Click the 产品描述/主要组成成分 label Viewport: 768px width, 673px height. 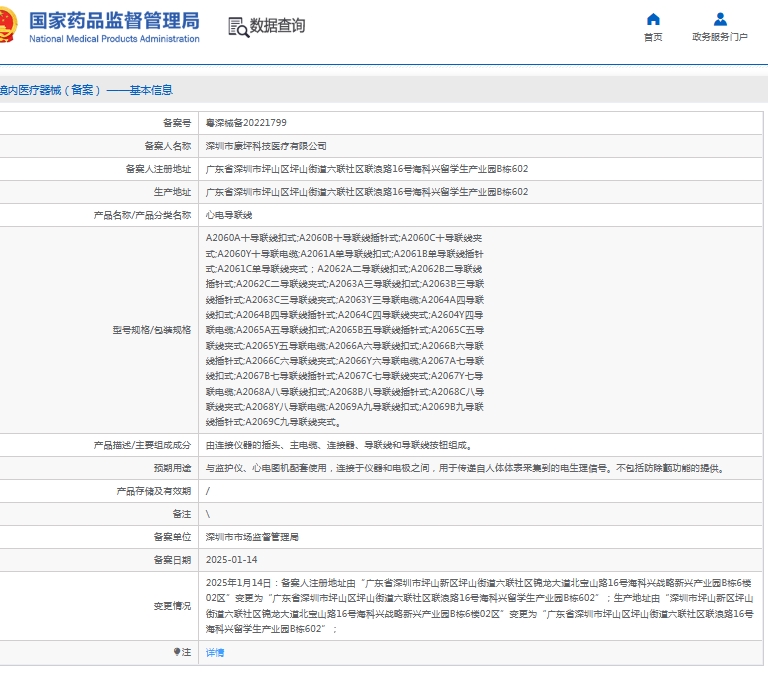coord(142,445)
